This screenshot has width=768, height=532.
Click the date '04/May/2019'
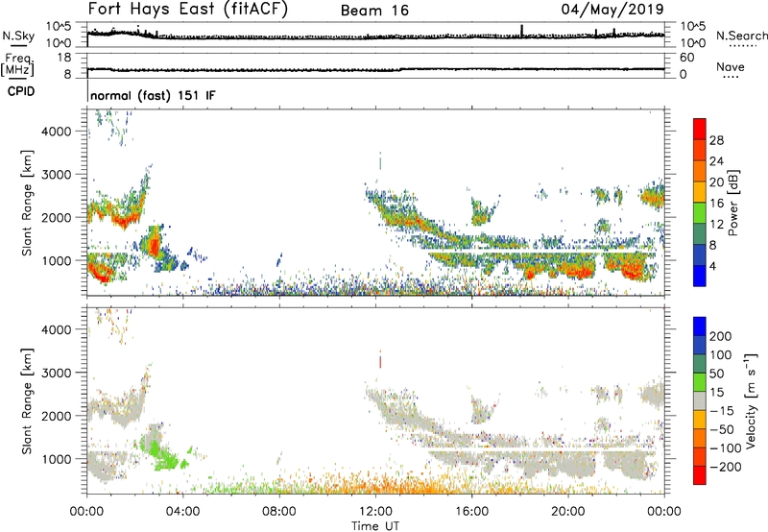tap(612, 10)
